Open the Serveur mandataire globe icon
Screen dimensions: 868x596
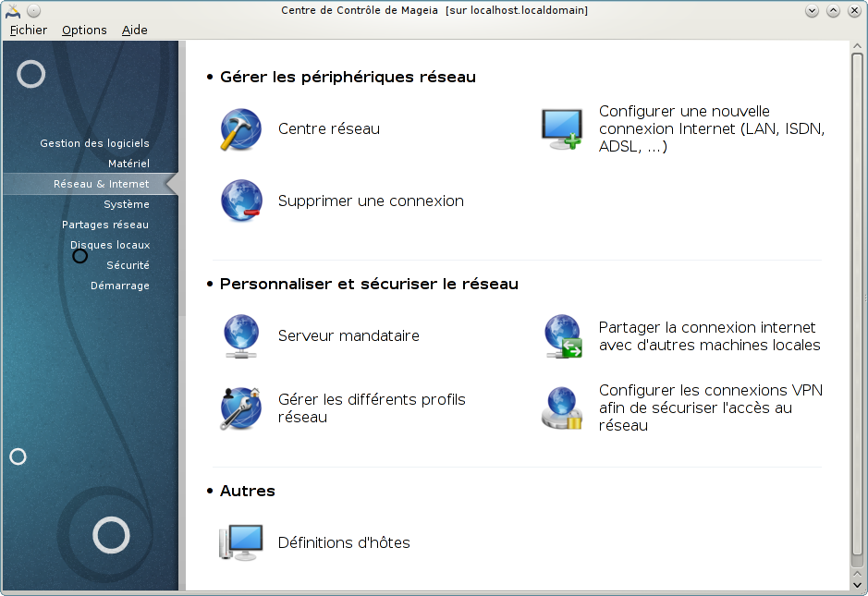(241, 336)
